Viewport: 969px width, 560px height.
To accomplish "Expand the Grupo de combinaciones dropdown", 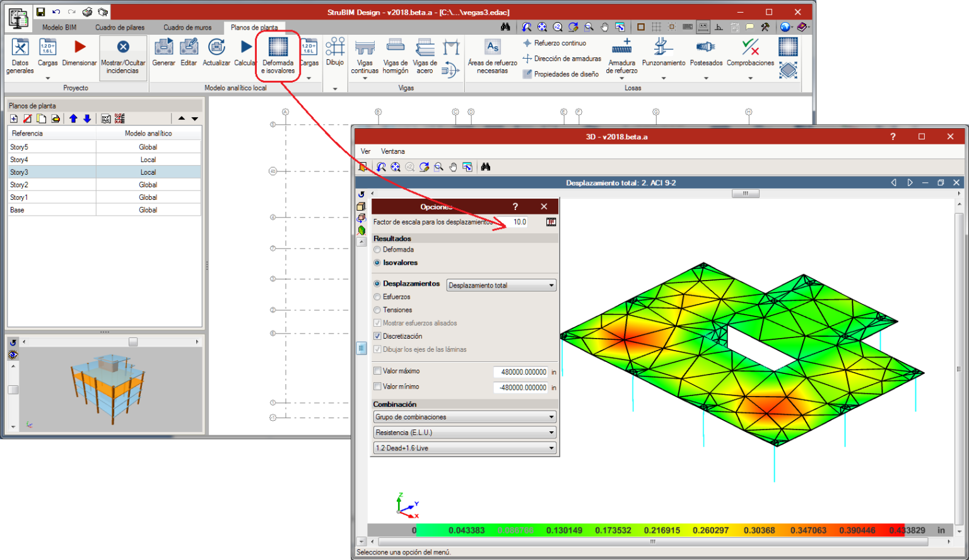I will tap(464, 417).
